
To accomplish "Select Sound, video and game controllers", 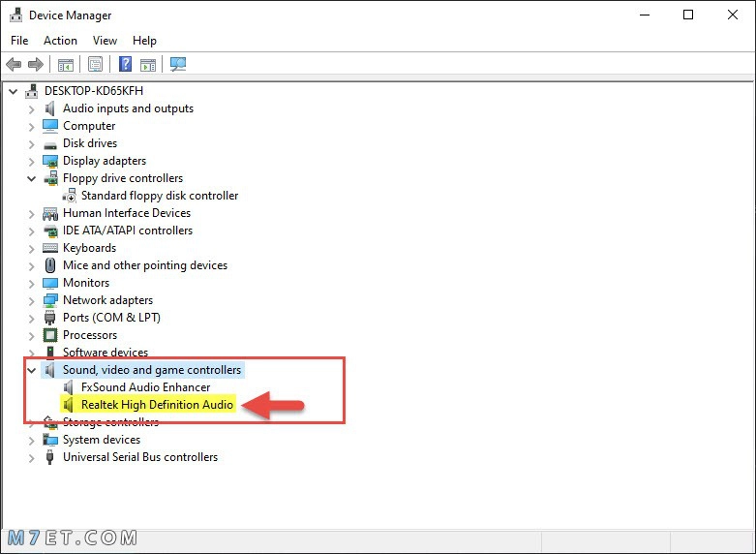I will click(152, 370).
